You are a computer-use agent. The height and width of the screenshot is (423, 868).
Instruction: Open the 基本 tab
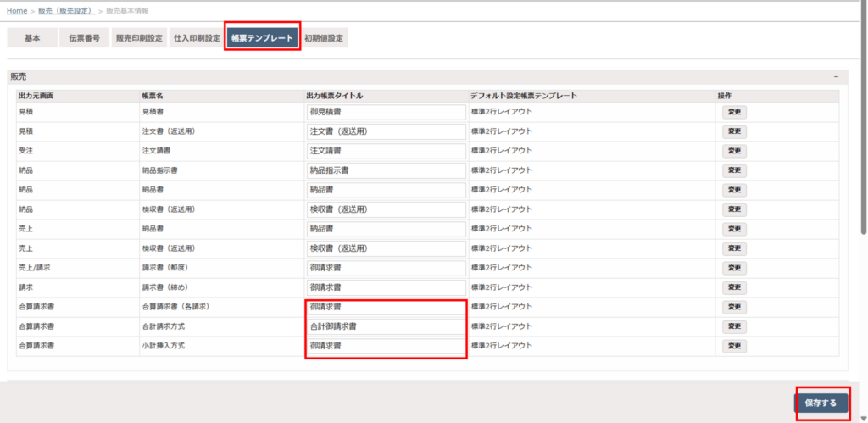tap(32, 38)
